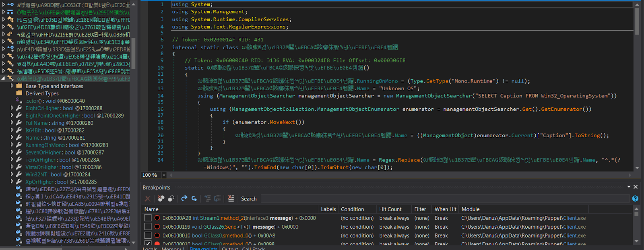644x250 pixels.
Task: Toggle checkbox for GClass26.Send breakpoint
Action: 148,227
